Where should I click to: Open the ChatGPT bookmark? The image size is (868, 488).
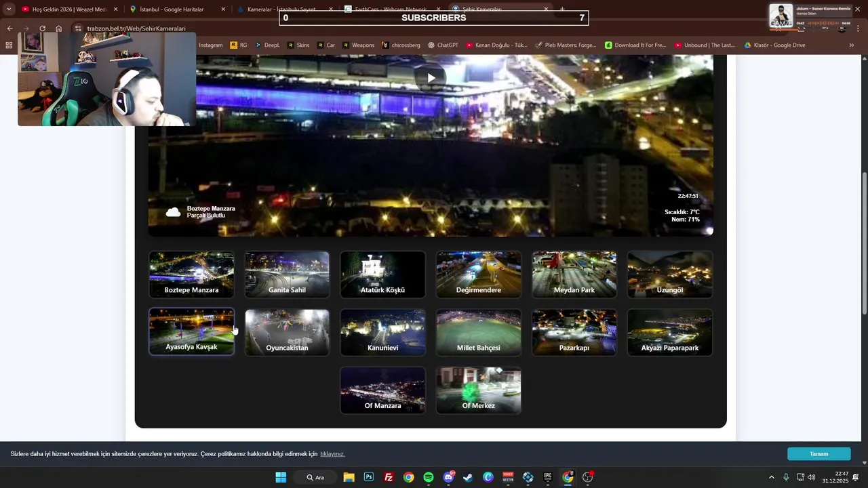[x=443, y=45]
